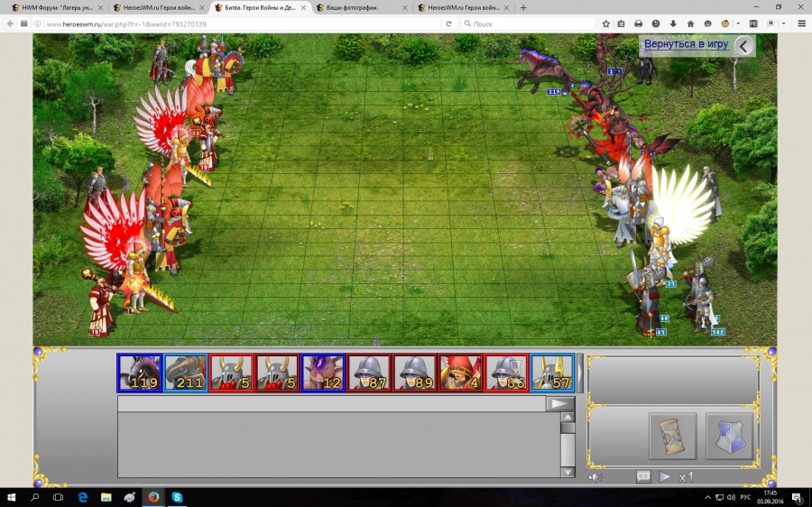
Task: Reload the page with the refresh icon
Action: tap(448, 23)
